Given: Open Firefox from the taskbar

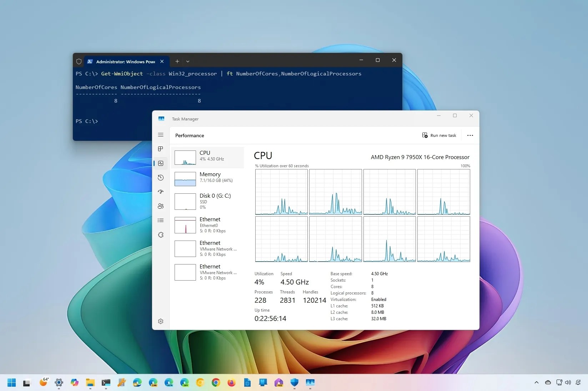Looking at the screenshot, I should pos(231,383).
